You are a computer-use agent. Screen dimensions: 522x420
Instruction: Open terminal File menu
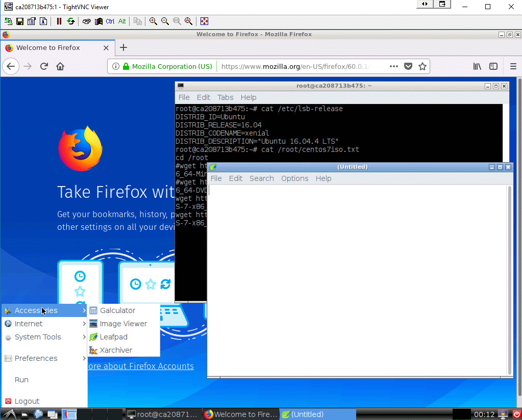point(184,97)
